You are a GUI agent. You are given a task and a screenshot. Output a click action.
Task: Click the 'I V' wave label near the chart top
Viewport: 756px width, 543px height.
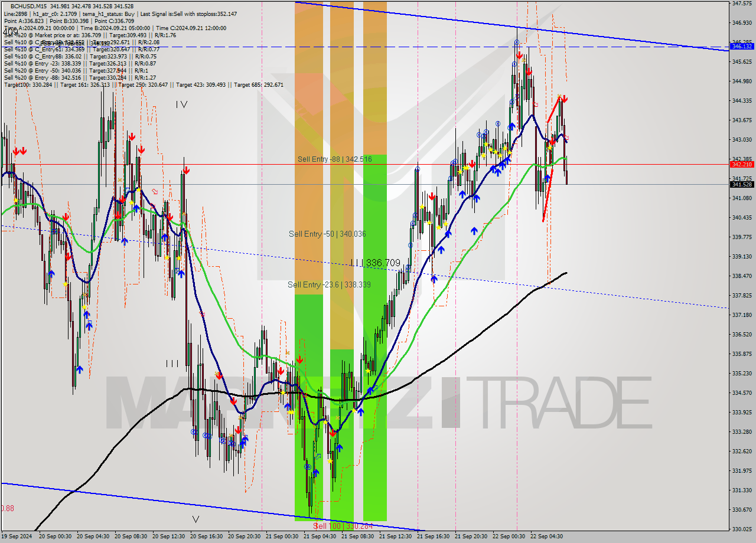click(x=181, y=104)
